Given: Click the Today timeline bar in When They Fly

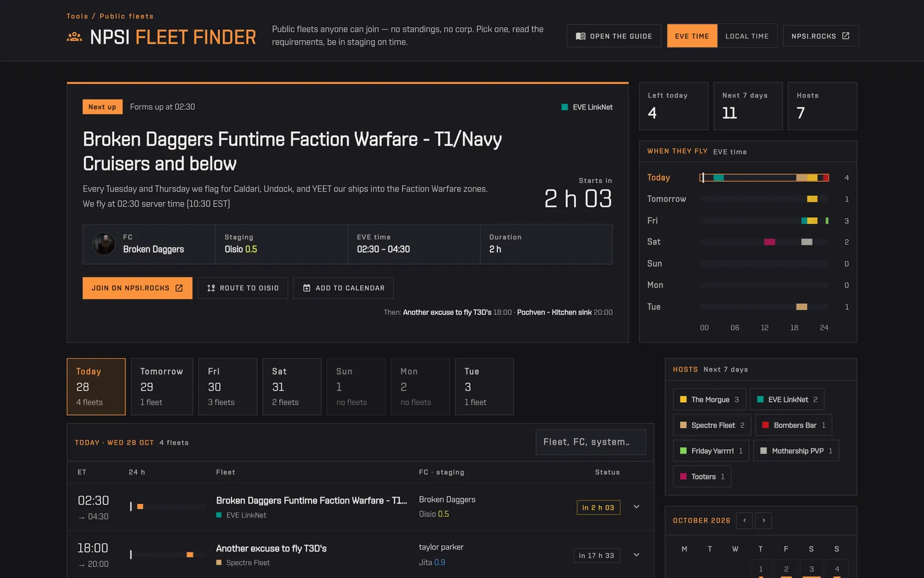Looking at the screenshot, I should [x=764, y=177].
